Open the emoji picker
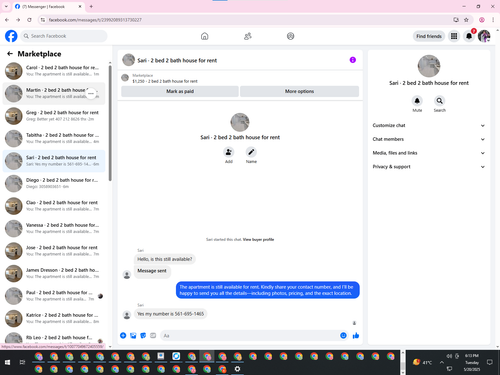Image resolution: width=500 pixels, height=375 pixels. tap(343, 336)
